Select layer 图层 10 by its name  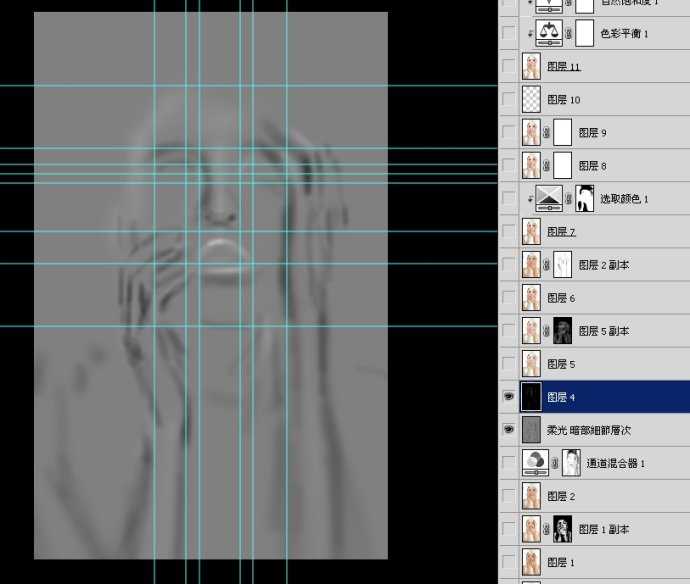563,100
